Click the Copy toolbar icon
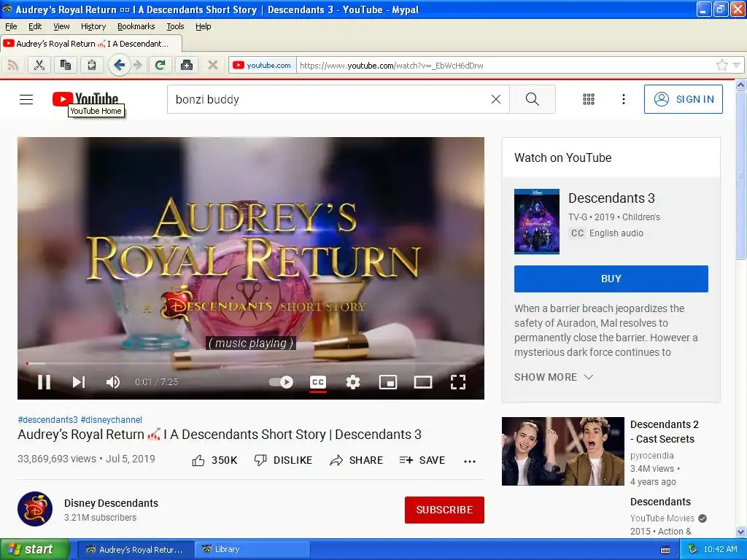The image size is (747, 560). click(65, 65)
